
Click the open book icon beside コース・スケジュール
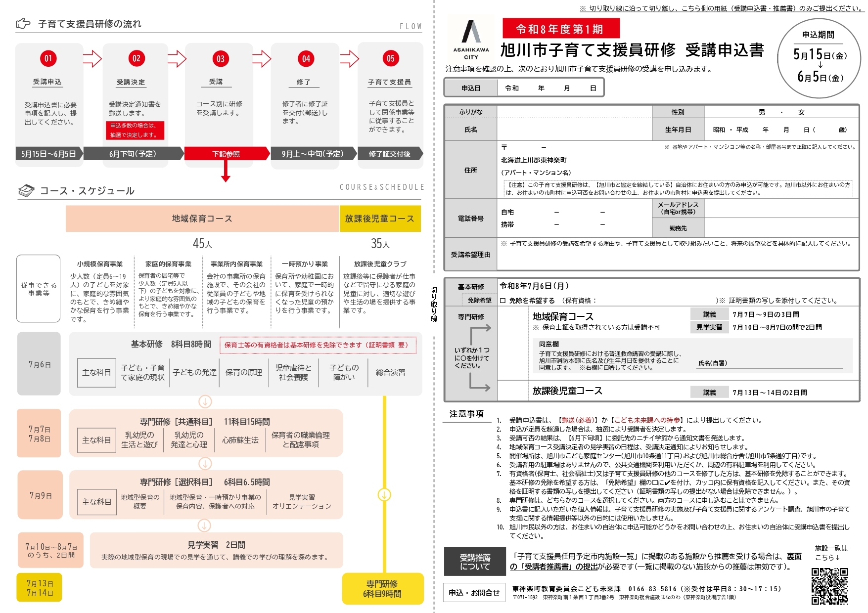(26, 190)
